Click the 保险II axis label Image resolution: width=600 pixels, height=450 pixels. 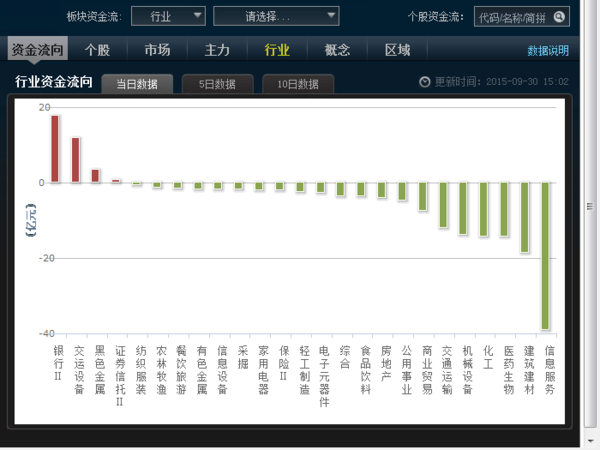[284, 363]
